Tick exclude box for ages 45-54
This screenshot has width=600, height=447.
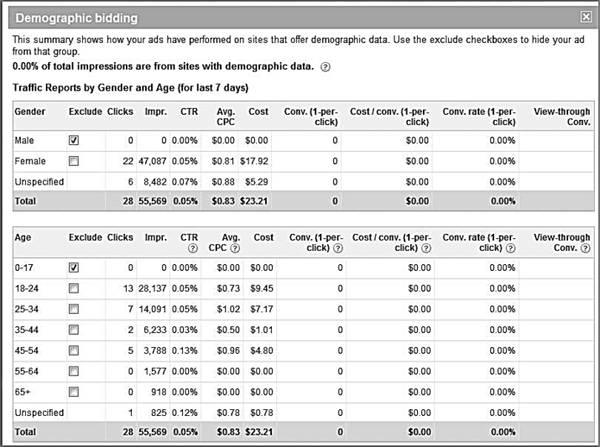(74, 350)
